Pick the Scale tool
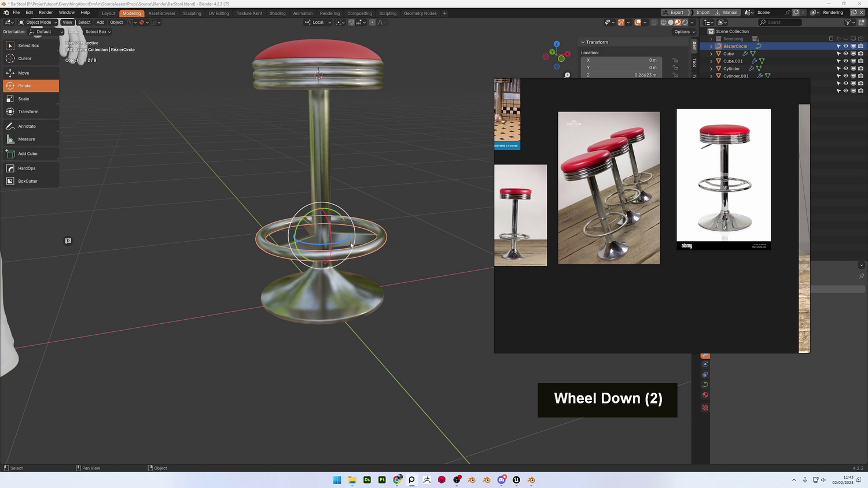 [x=31, y=99]
